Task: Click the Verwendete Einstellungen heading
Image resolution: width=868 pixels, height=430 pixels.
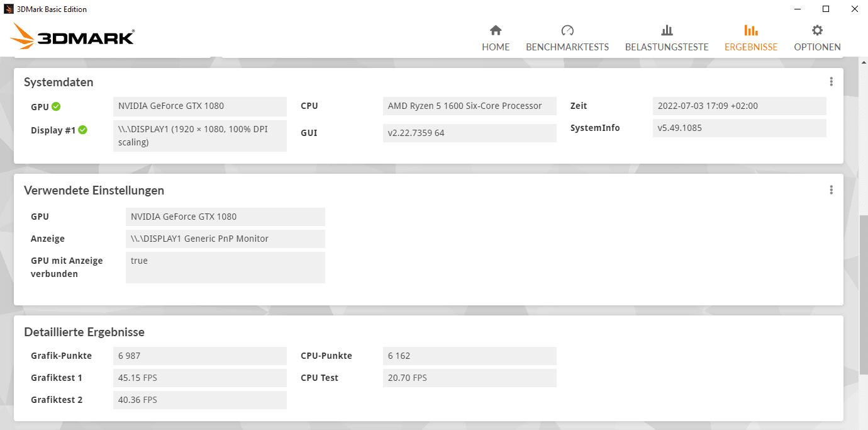Action: [x=94, y=190]
